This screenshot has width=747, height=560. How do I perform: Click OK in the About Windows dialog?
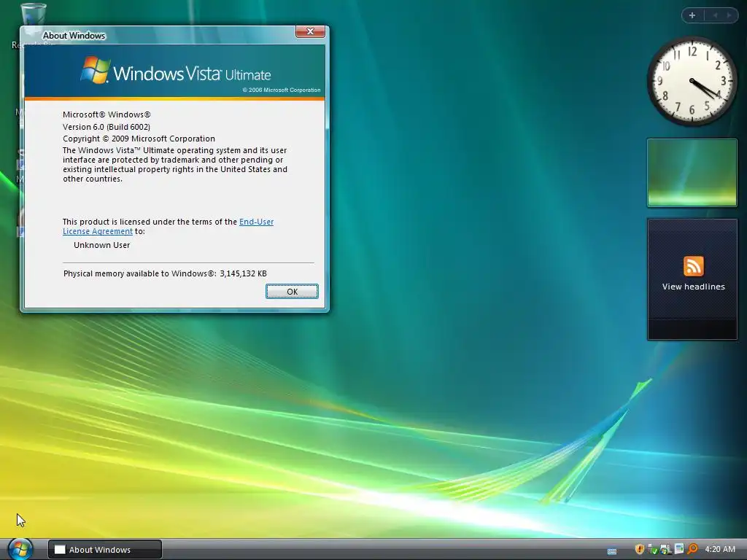(292, 292)
